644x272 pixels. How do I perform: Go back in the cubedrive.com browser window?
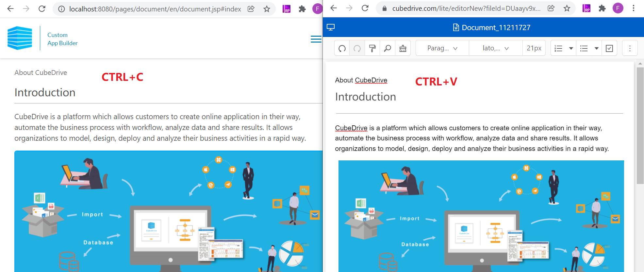tap(333, 8)
